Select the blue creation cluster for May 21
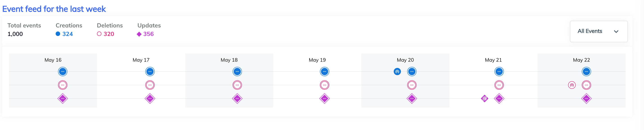644x130 pixels. coord(499,71)
